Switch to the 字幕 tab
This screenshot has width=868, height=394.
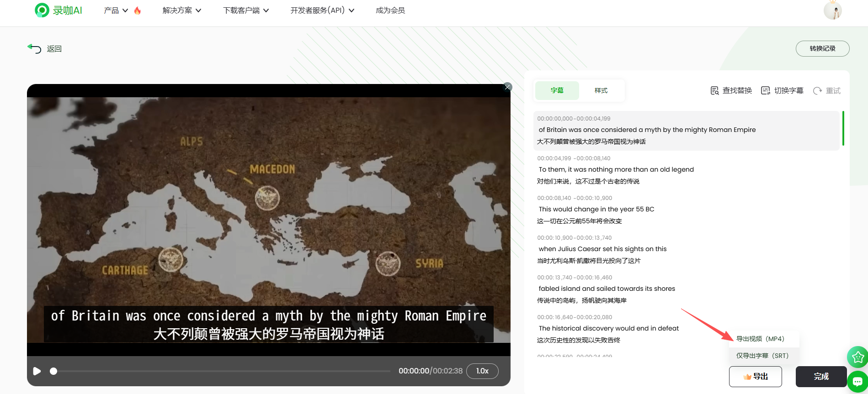pyautogui.click(x=557, y=90)
